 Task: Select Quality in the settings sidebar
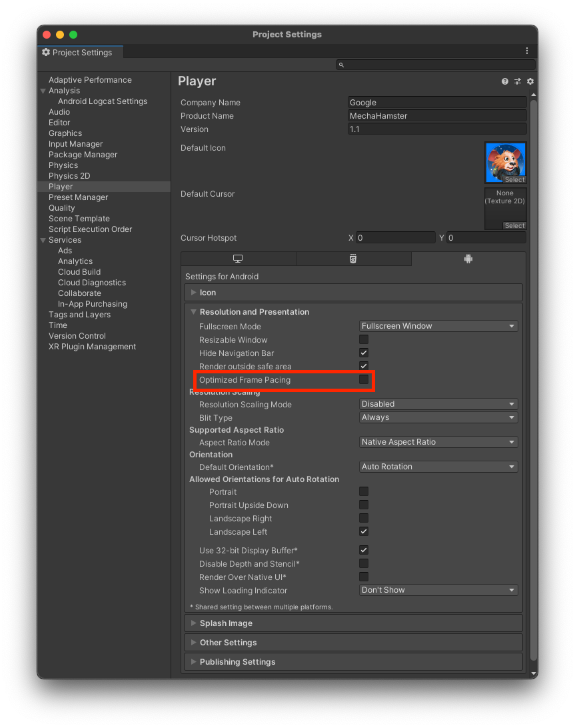[x=61, y=207]
